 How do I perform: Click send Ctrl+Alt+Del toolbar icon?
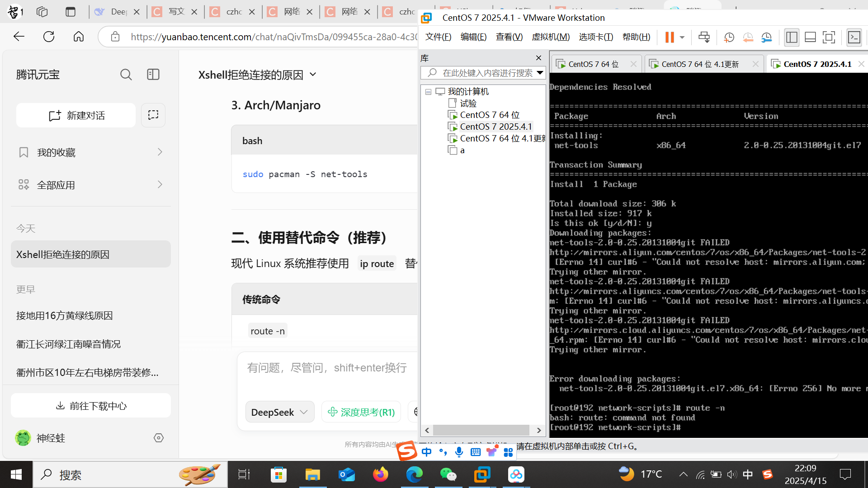[704, 37]
